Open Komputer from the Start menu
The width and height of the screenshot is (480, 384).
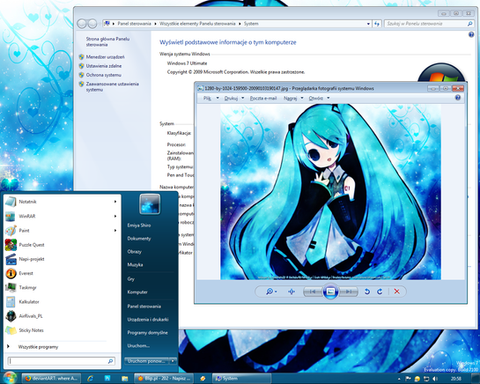coord(137,292)
